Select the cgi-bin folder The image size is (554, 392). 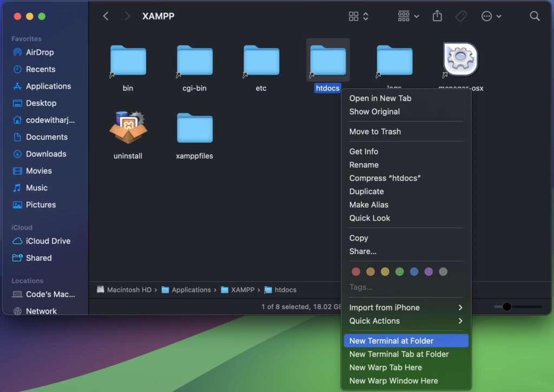[x=195, y=61]
